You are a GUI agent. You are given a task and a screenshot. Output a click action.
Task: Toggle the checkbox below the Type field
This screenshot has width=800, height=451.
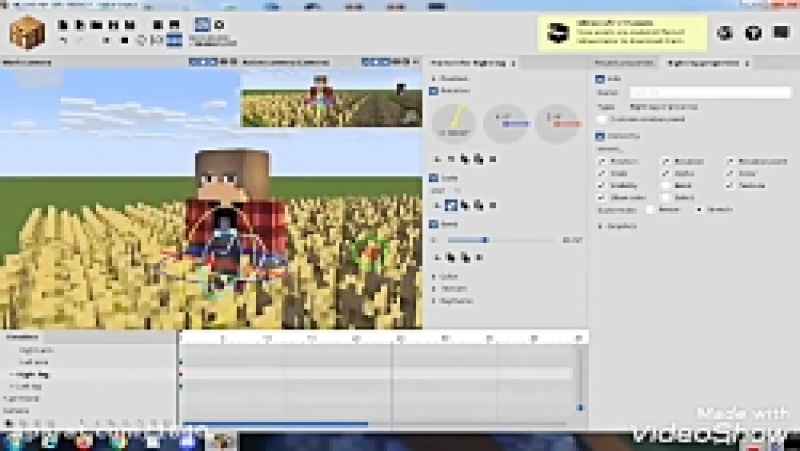click(602, 119)
